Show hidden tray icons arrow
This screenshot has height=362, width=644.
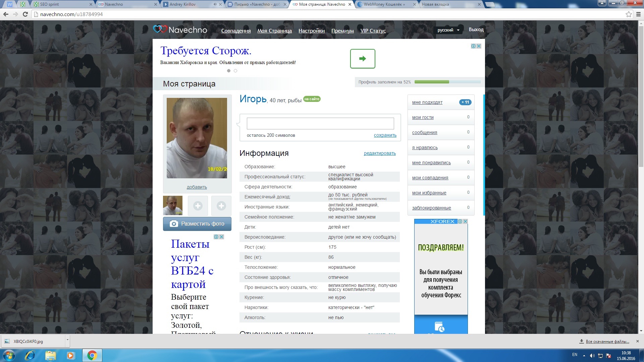(x=584, y=356)
